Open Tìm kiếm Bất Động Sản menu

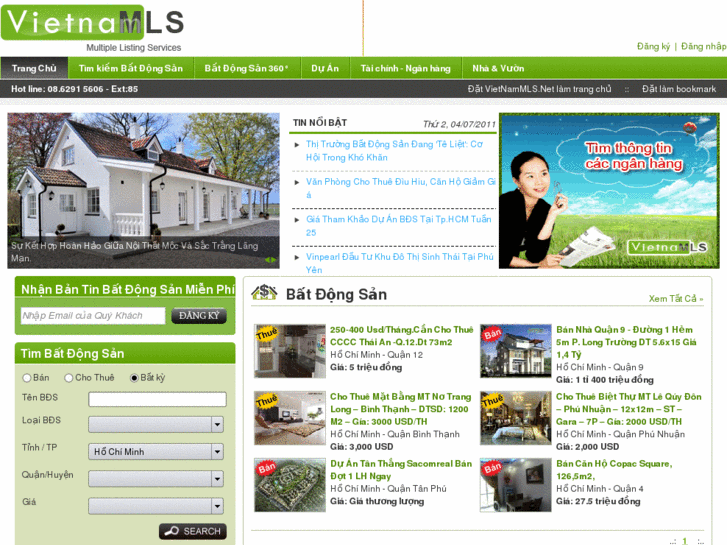point(131,68)
